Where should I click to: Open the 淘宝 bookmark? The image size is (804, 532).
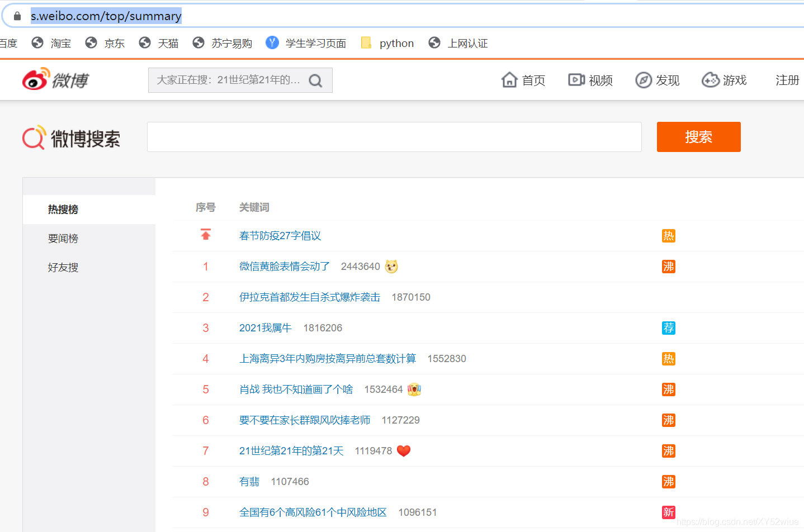tap(51, 43)
